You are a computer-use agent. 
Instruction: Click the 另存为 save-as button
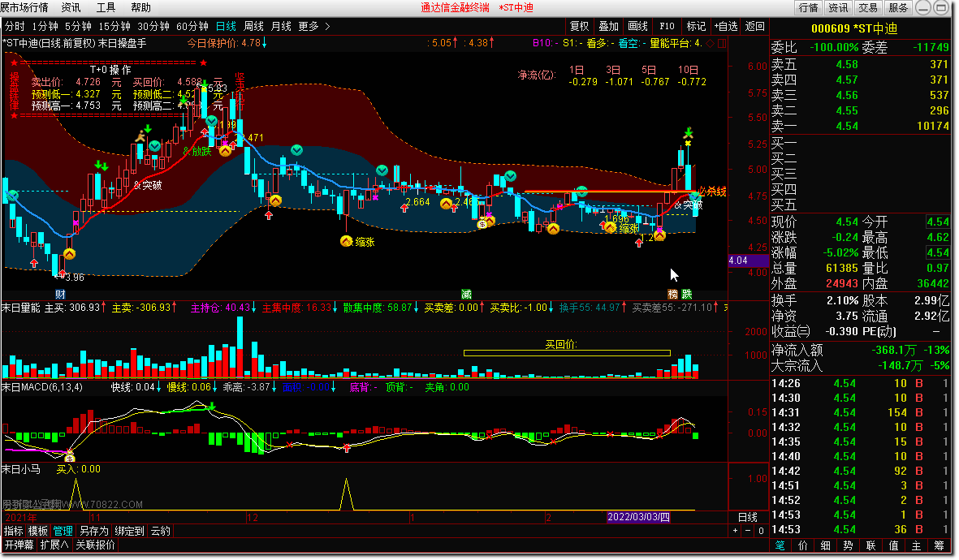[x=93, y=531]
